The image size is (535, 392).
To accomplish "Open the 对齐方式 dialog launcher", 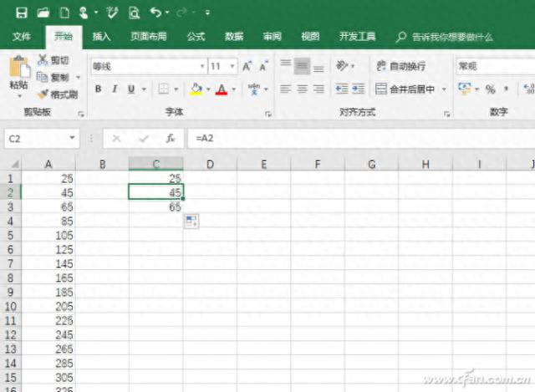I will point(446,114).
